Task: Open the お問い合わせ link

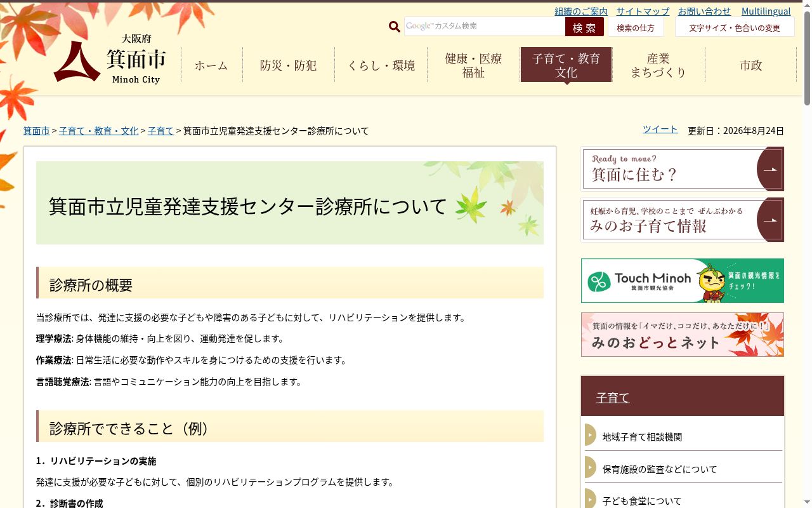Action: (704, 11)
